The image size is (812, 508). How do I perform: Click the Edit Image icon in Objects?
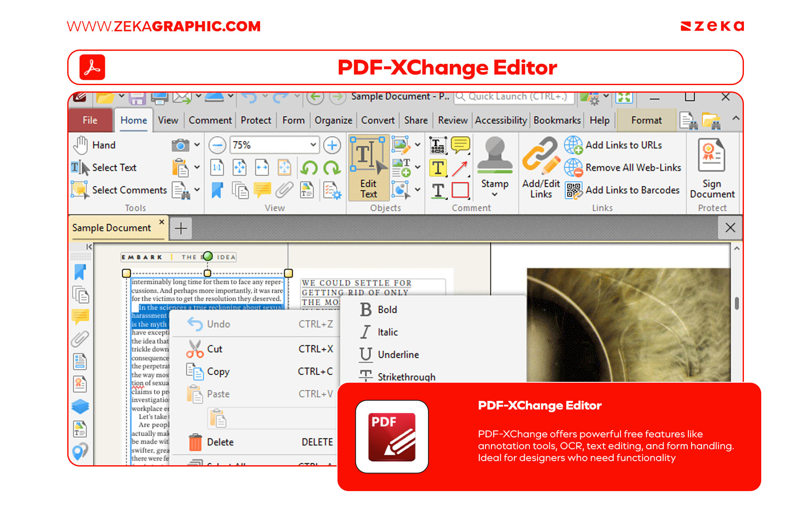click(x=401, y=145)
